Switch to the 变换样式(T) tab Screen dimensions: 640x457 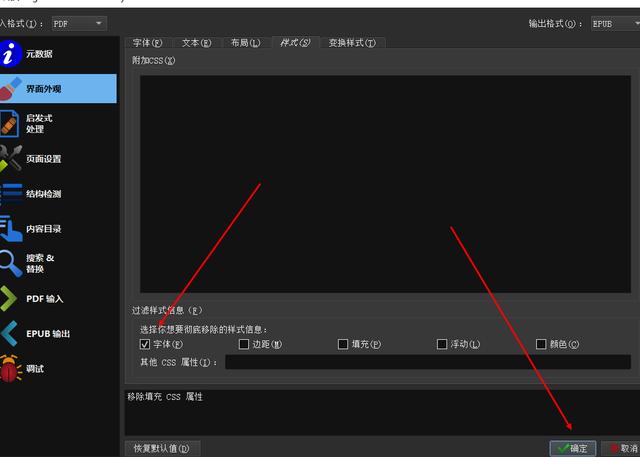[352, 42]
